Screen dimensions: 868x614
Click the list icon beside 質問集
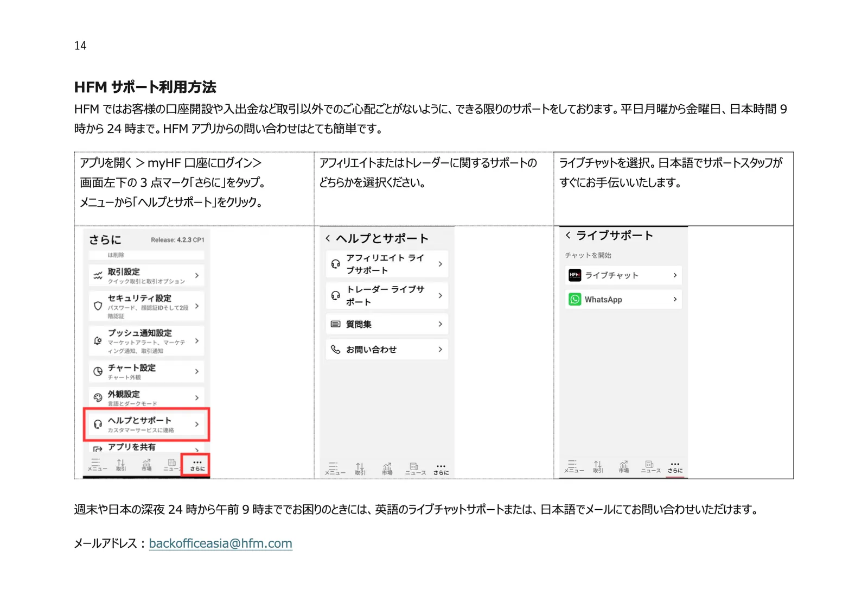tap(336, 324)
